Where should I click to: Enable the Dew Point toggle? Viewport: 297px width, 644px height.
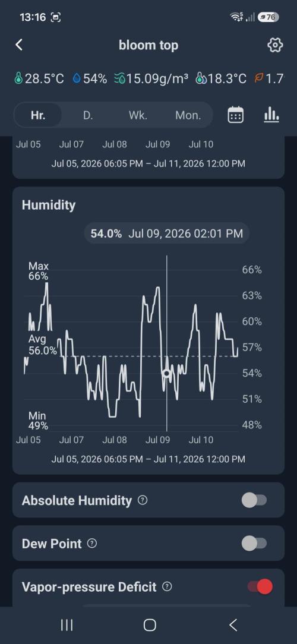pyautogui.click(x=254, y=544)
